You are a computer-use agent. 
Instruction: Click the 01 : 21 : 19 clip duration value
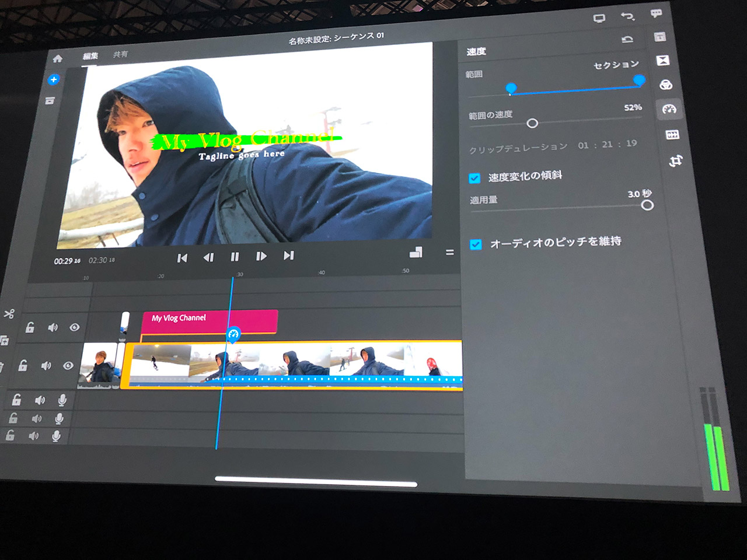[607, 144]
